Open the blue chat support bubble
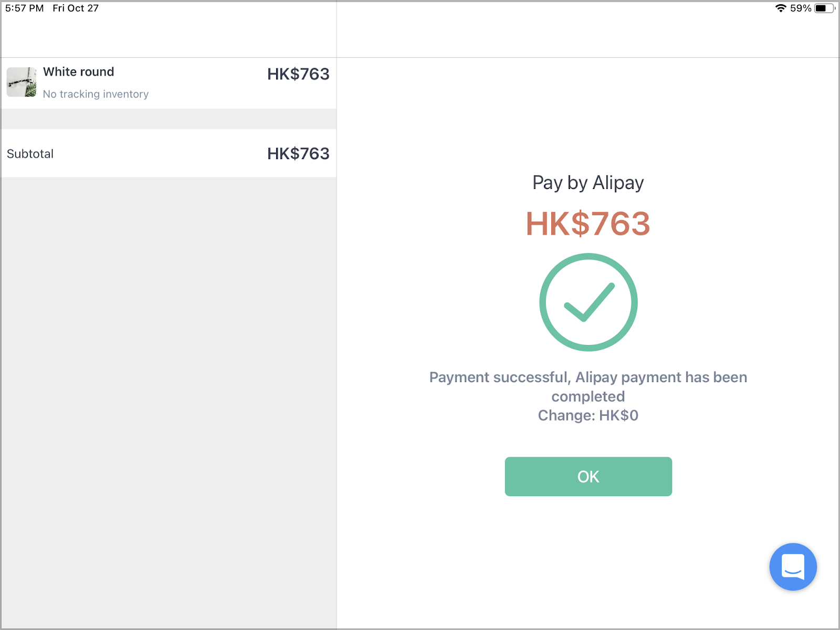The image size is (840, 630). (x=793, y=566)
